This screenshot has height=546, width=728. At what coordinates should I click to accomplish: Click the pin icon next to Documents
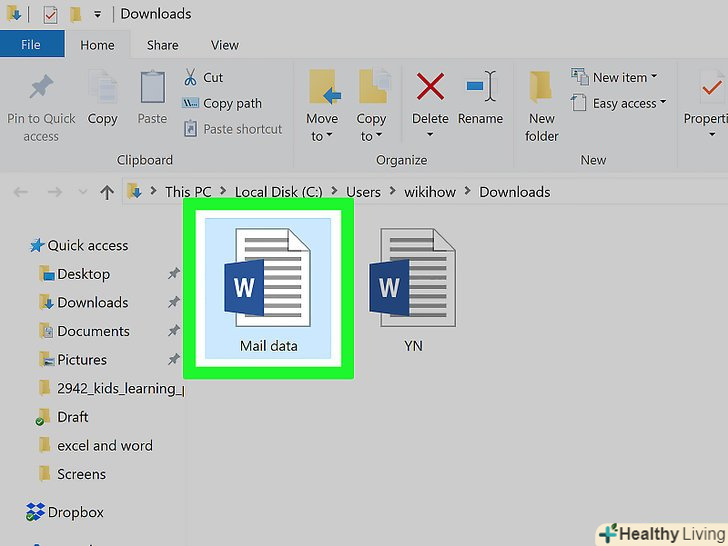coord(174,331)
